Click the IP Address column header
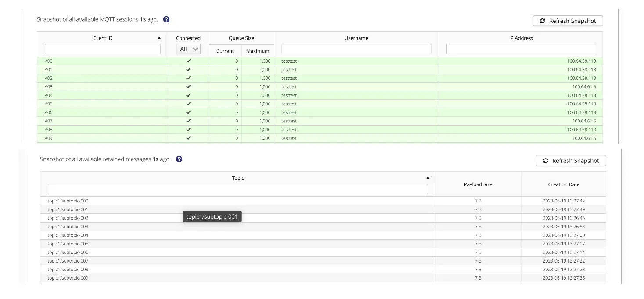Image resolution: width=644 pixels, height=299 pixels. [521, 38]
